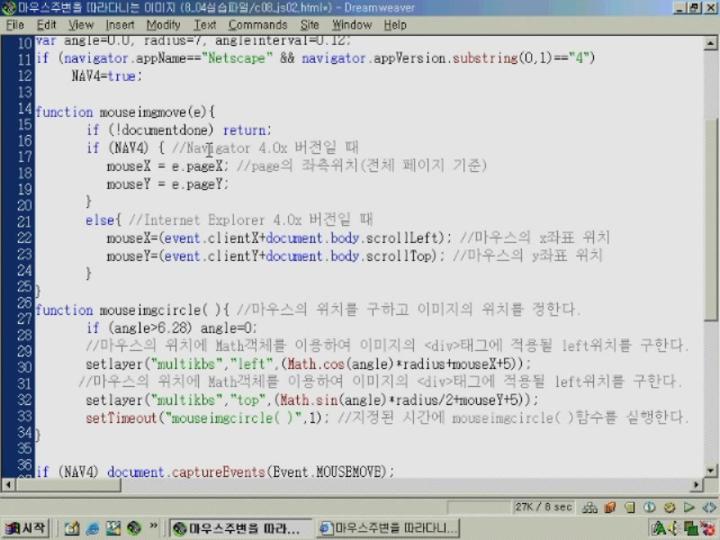
Task: Open the Assets panel launcher icon
Action: pyautogui.click(x=610, y=507)
